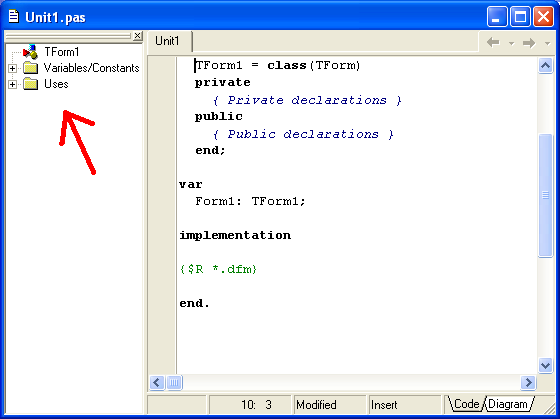Select the Variables/Constants tree item

pos(91,68)
